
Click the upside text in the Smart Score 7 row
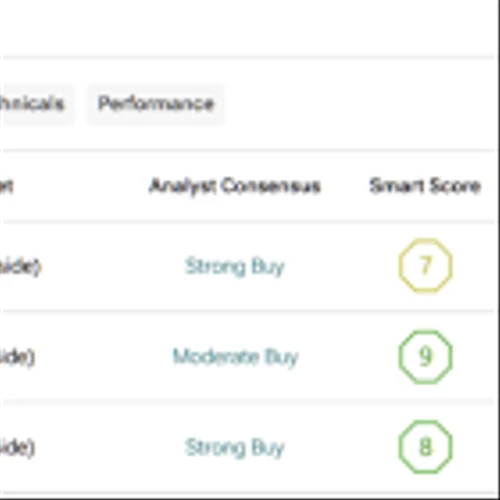(21, 267)
